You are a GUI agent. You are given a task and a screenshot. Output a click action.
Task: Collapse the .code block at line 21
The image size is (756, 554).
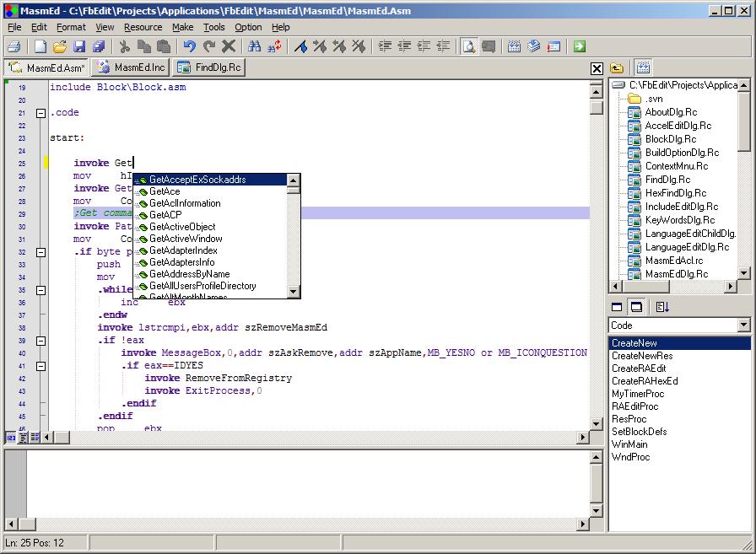[41, 113]
